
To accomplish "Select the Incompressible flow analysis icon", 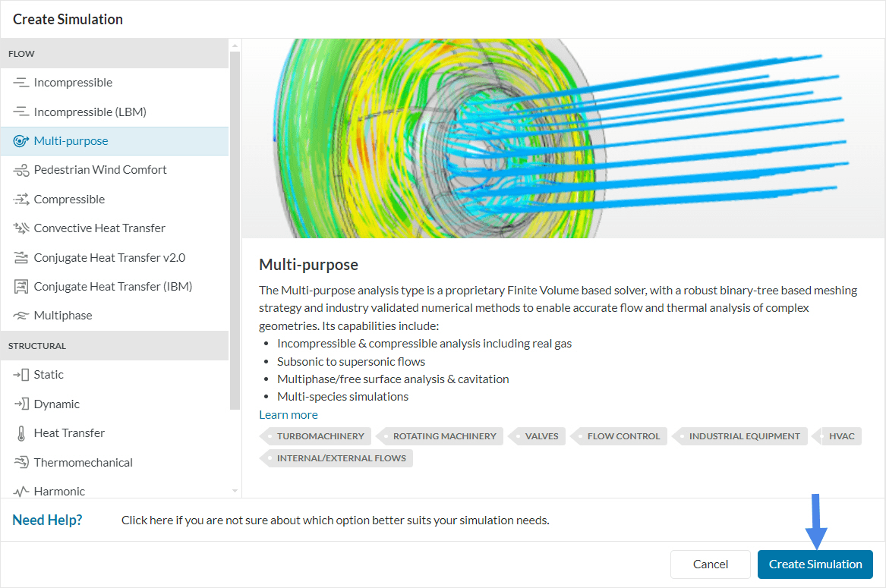I will 20,83.
